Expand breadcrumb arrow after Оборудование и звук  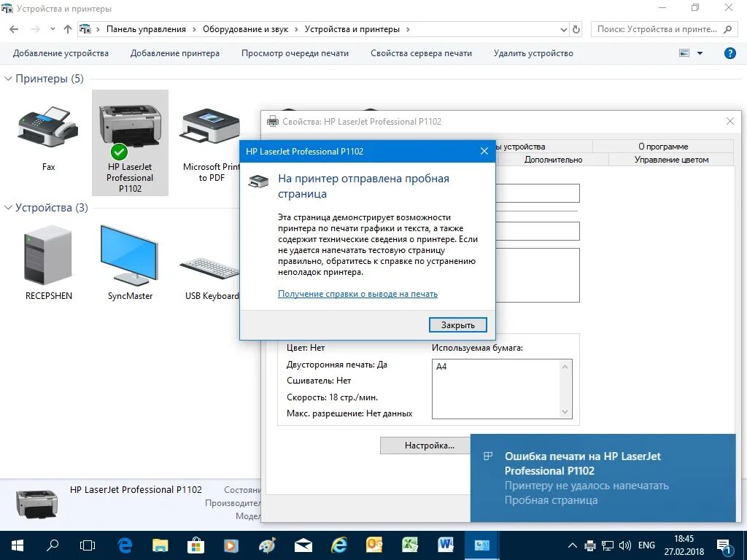(296, 29)
